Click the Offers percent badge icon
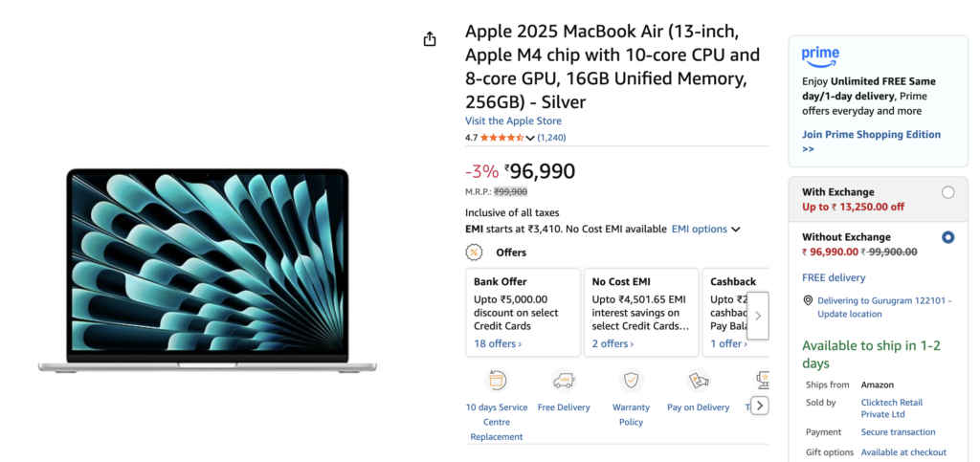Viewport: 980px width, 462px height. coord(474,253)
